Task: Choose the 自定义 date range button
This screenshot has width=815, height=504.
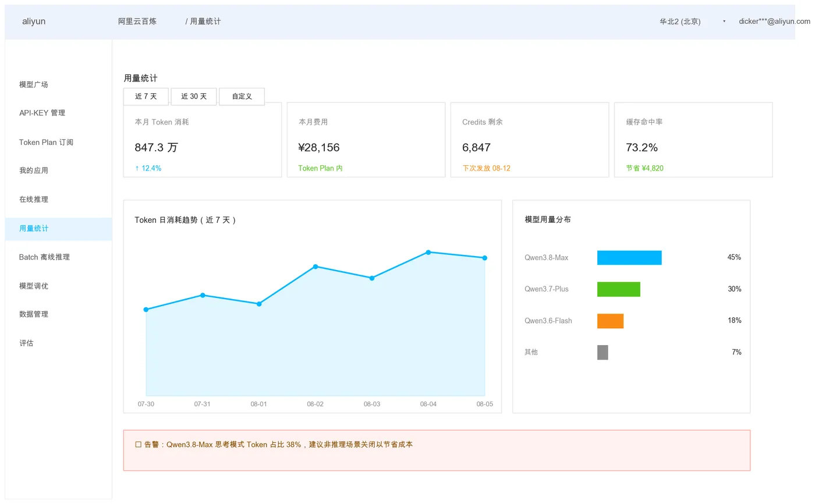Action: click(x=242, y=97)
